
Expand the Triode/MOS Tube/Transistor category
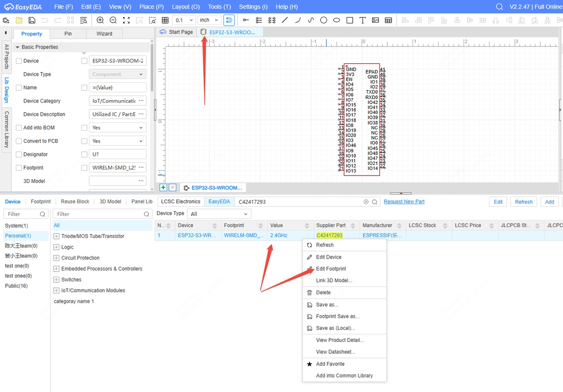(x=56, y=236)
